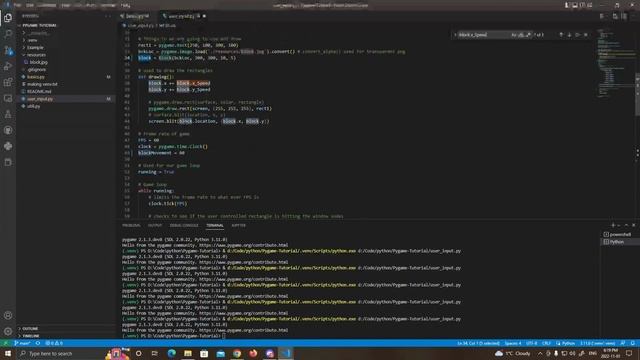Collapse the PYGAME TUTORIAL root folder

tap(40, 25)
